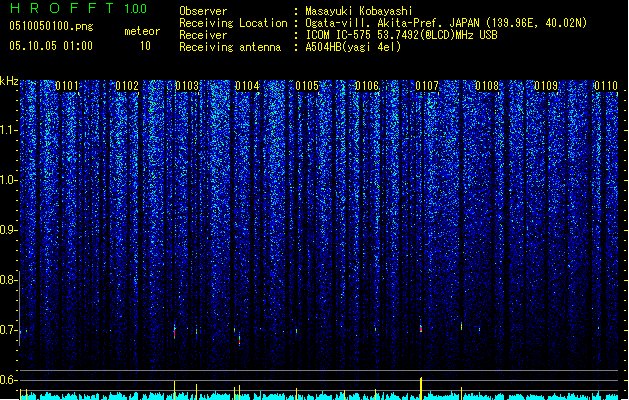This screenshot has width=629, height=400.
Task: Click the 0101 time marker
Action: (x=67, y=86)
